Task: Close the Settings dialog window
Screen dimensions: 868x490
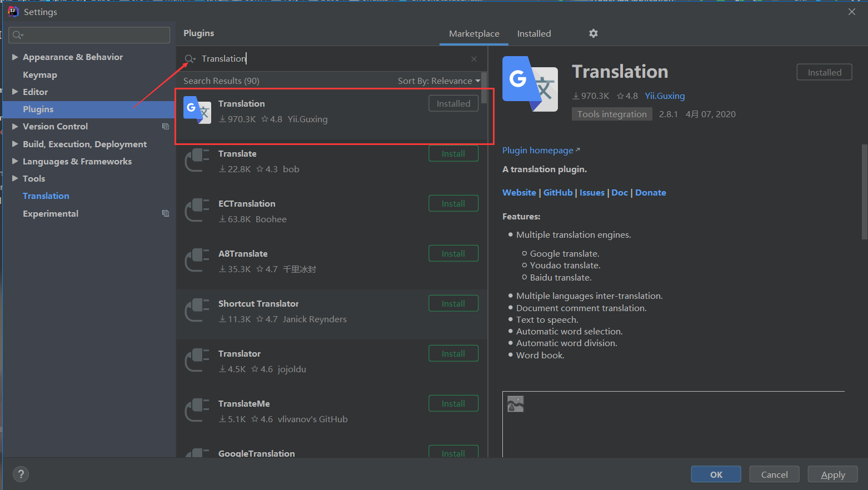Action: tap(851, 12)
